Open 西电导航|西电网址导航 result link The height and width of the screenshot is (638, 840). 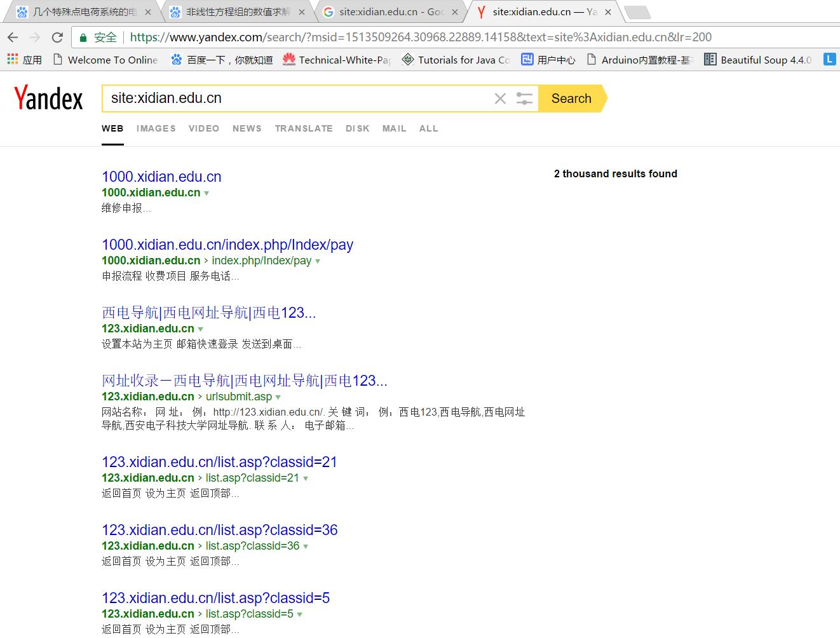point(208,313)
